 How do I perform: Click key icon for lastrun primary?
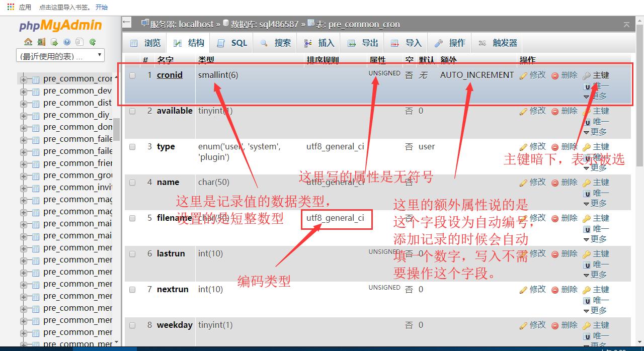(x=587, y=254)
